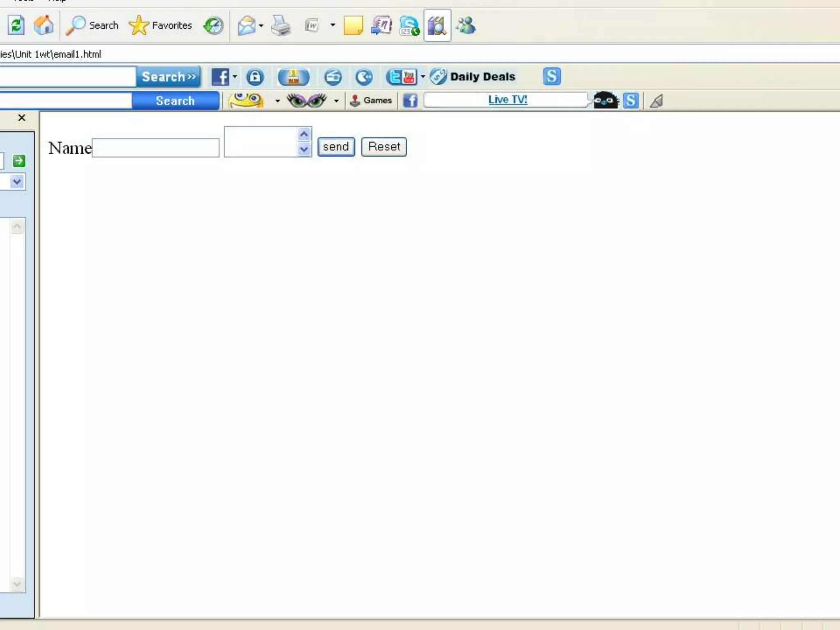Viewport: 840px width, 630px height.
Task: Open the Research books icon
Action: point(437,26)
